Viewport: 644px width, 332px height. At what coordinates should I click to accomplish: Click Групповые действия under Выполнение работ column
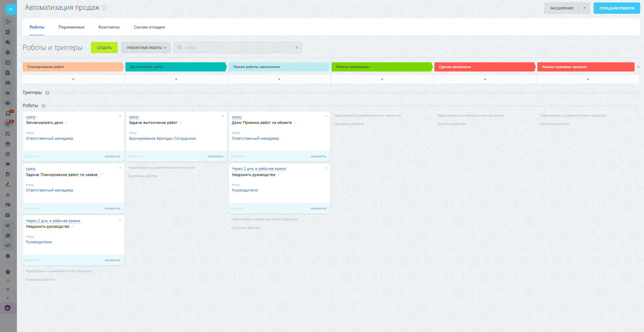[x=143, y=176]
